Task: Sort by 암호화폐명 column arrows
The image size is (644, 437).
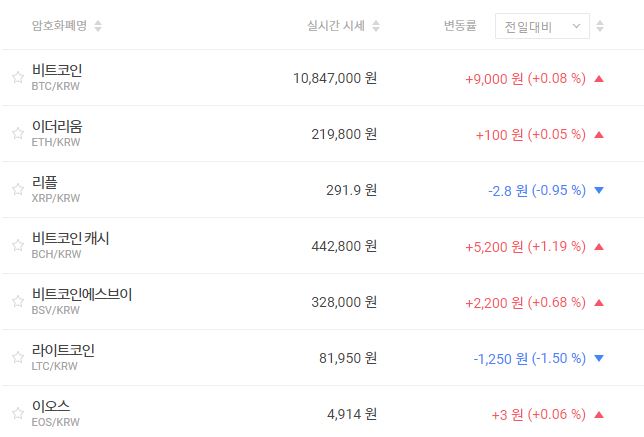Action: click(x=98, y=25)
